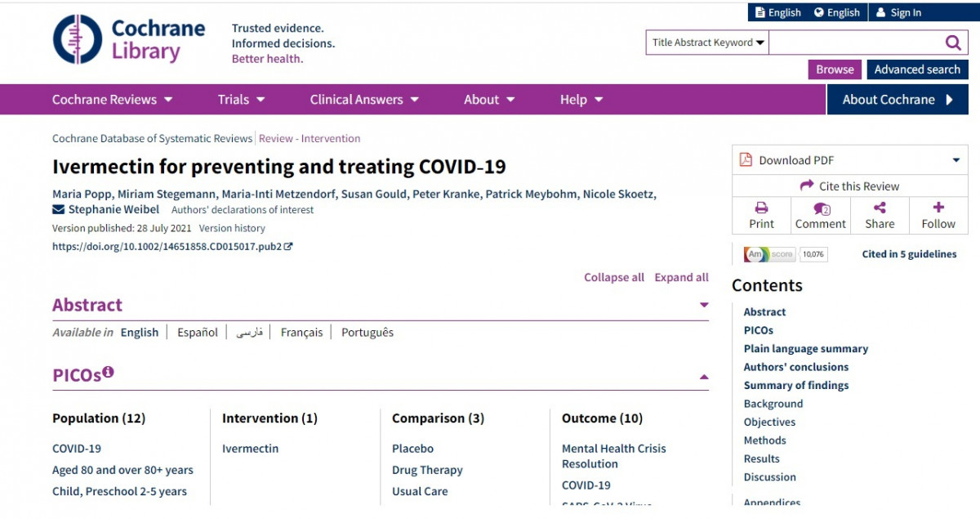980x519 pixels.
Task: Open the Title Abstract Keyword dropdown
Action: coord(707,43)
